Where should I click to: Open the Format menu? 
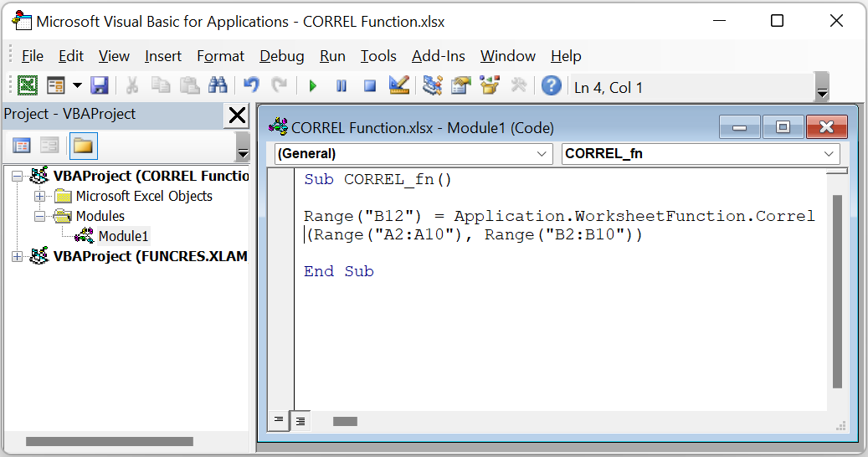(220, 56)
